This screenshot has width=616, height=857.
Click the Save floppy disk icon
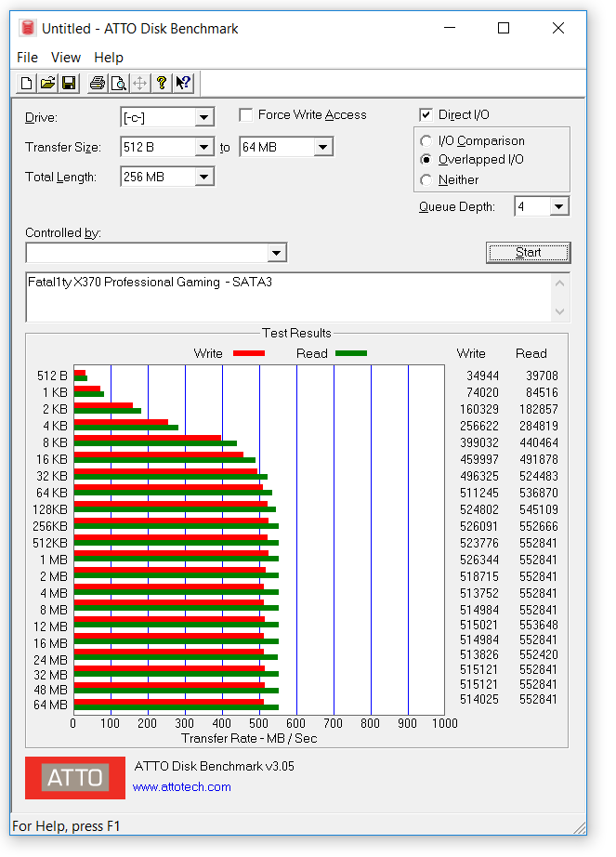tap(69, 83)
